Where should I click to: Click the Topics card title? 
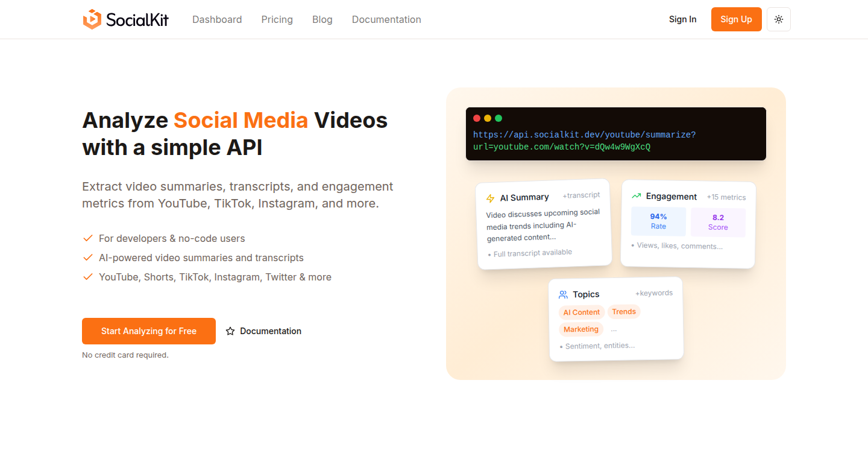(x=586, y=294)
